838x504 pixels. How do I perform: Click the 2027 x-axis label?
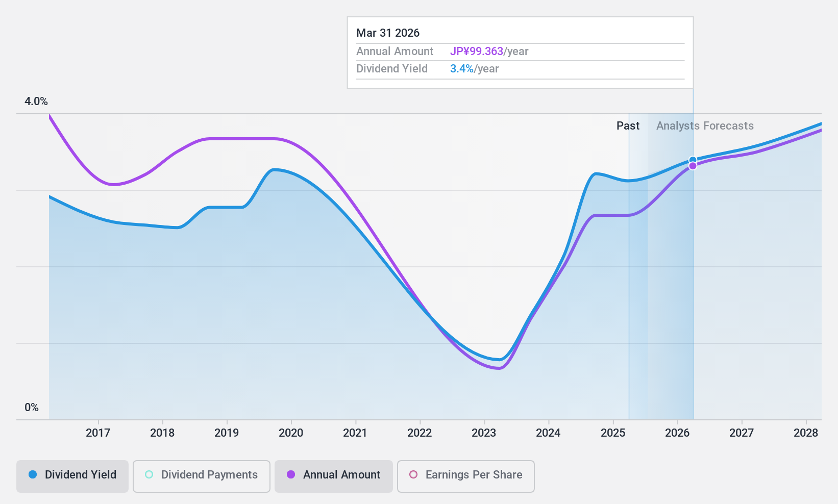(x=742, y=433)
